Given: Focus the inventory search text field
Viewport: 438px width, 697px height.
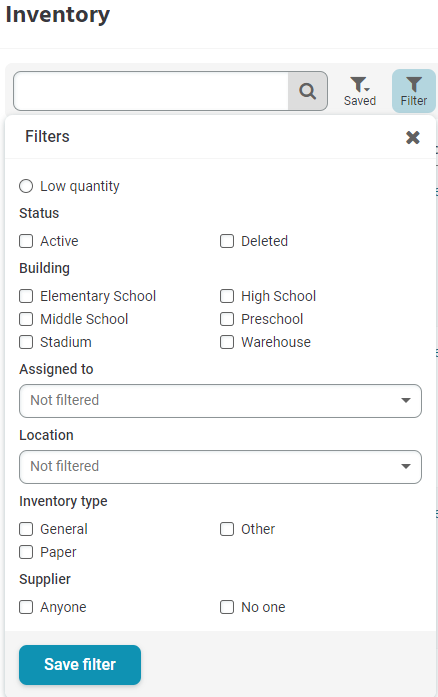Looking at the screenshot, I should pos(151,91).
